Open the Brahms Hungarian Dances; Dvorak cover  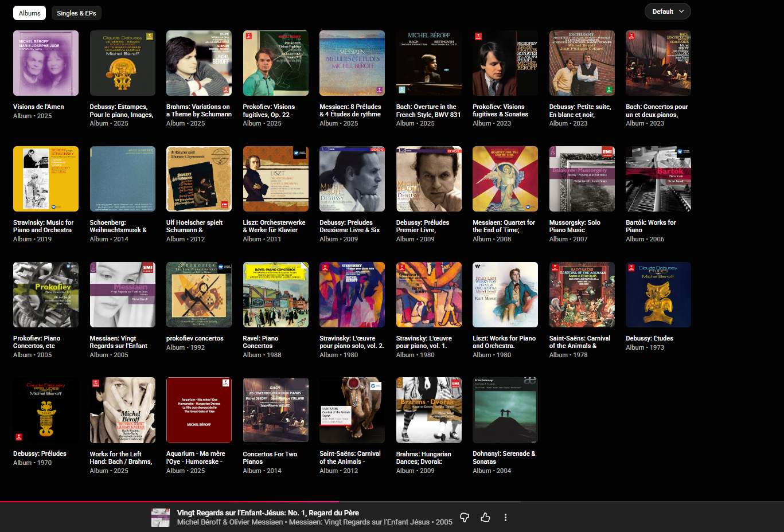pos(429,410)
